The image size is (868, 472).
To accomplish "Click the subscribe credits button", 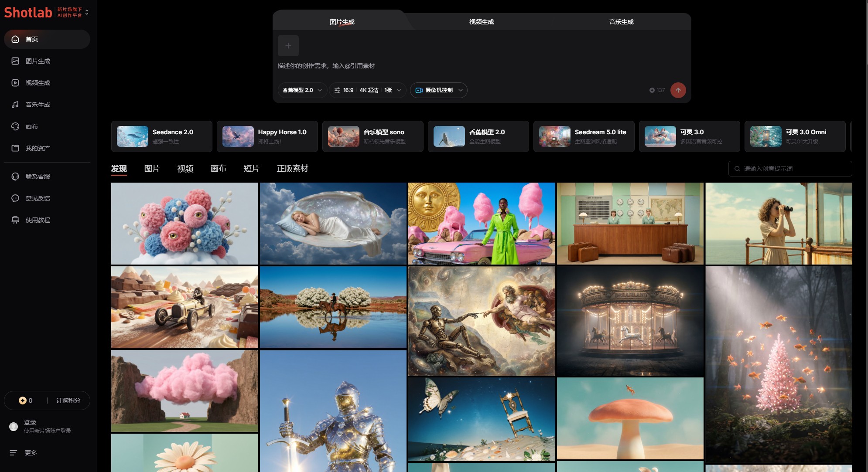I will tap(68, 401).
